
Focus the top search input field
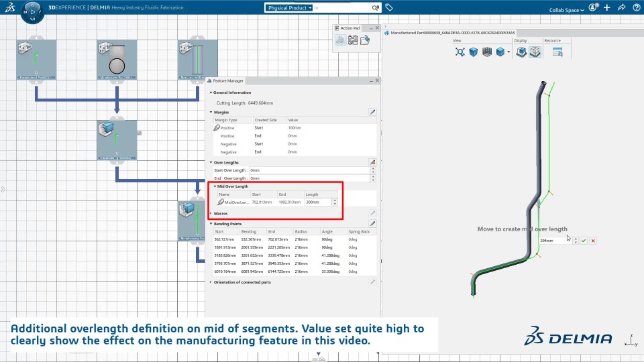pyautogui.click(x=342, y=8)
